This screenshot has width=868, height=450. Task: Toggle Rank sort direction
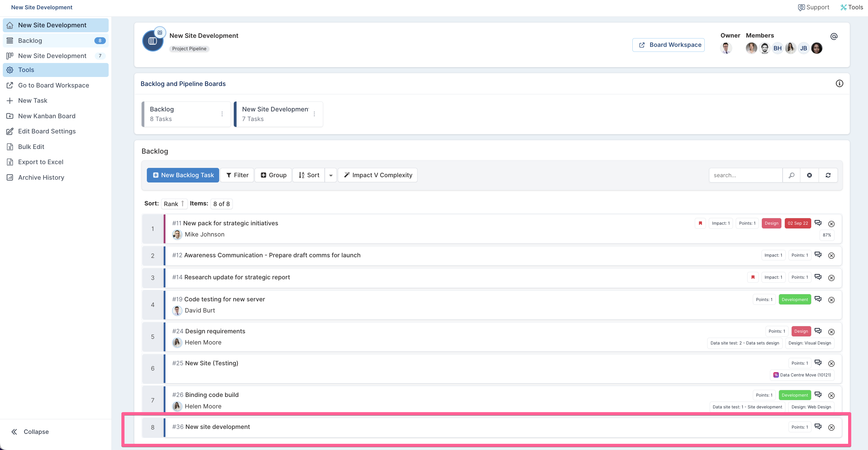pyautogui.click(x=174, y=204)
